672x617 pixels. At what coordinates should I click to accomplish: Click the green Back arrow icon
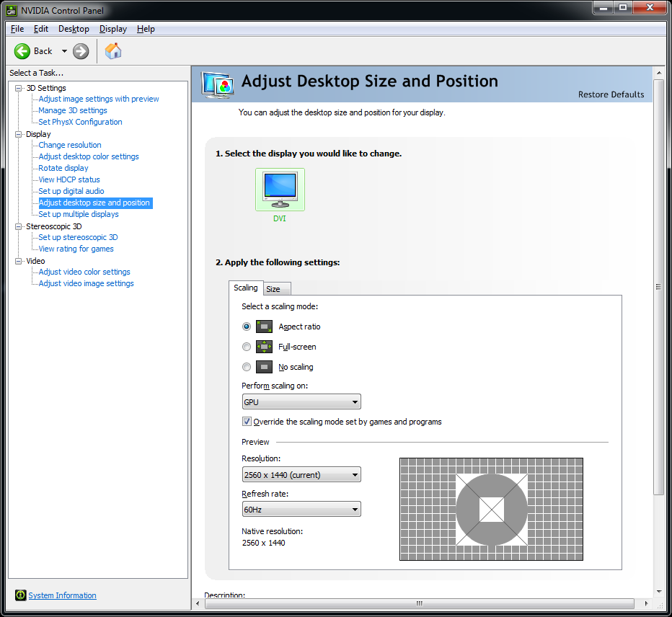(x=22, y=51)
